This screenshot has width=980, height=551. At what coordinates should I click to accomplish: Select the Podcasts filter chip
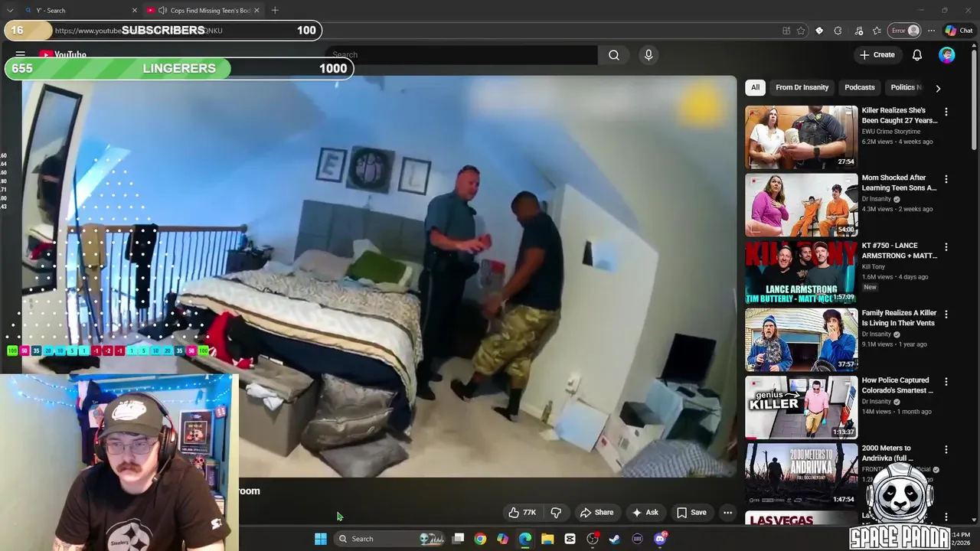point(859,87)
